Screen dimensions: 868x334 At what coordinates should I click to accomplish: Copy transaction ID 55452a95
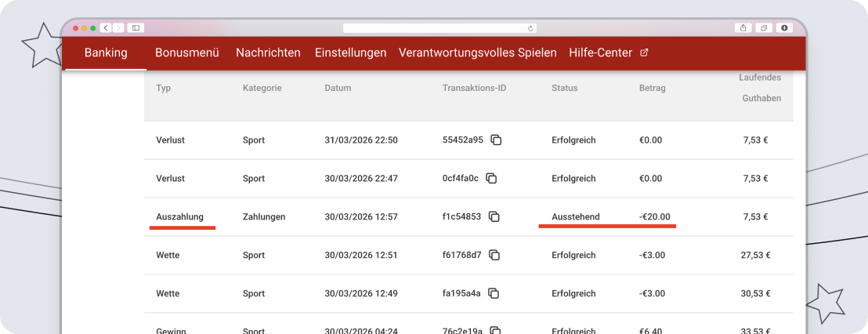[497, 140]
